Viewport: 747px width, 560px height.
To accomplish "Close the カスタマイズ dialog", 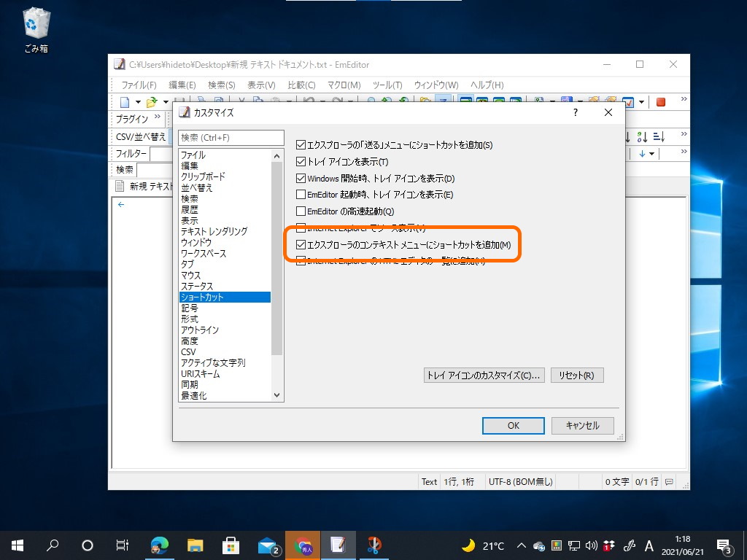I will click(608, 112).
